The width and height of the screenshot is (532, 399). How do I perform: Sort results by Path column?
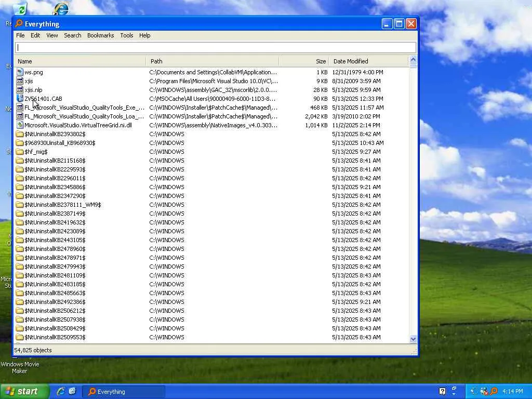(x=212, y=61)
